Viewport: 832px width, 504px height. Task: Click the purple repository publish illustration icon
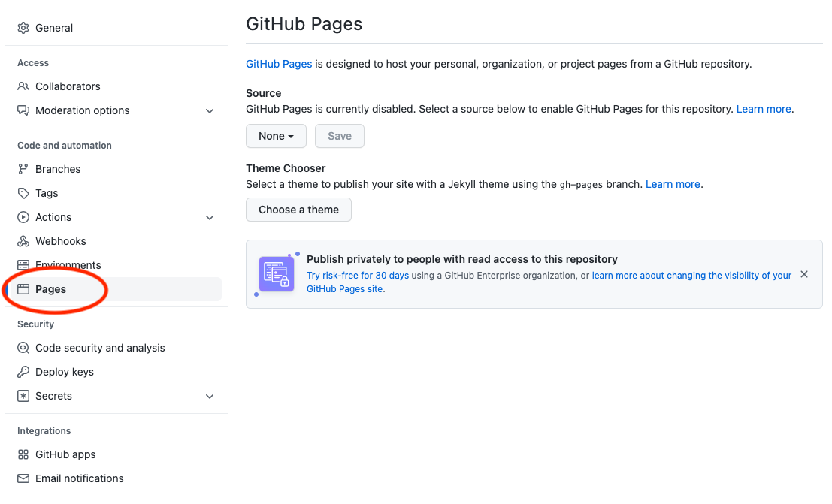[277, 273]
